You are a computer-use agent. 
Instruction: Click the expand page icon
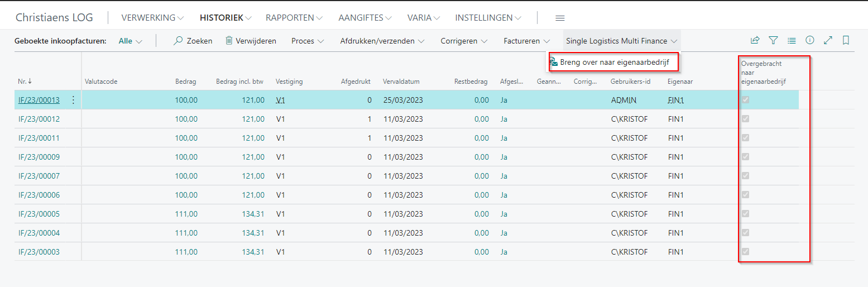click(828, 40)
